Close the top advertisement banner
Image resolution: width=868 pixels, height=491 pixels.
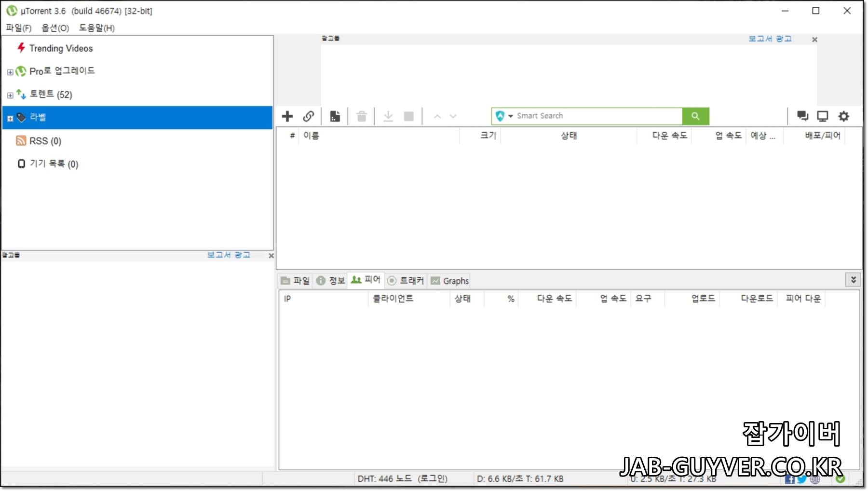coord(814,40)
